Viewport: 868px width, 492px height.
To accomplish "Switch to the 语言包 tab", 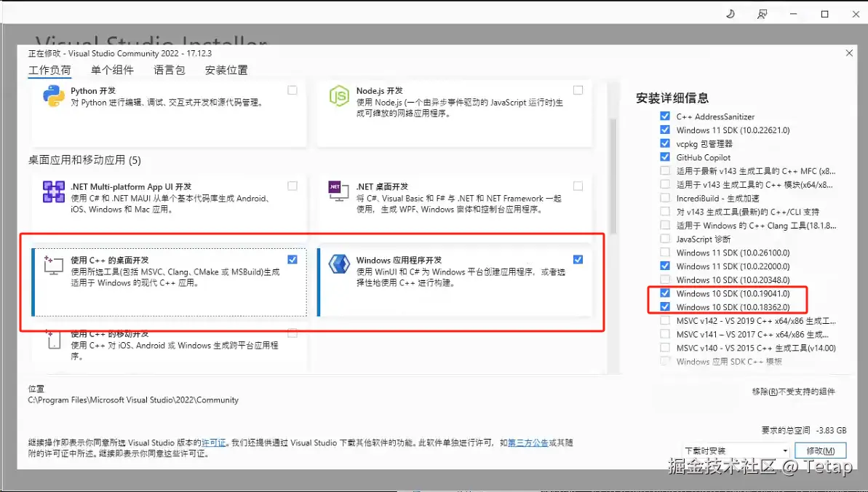I will 170,71.
